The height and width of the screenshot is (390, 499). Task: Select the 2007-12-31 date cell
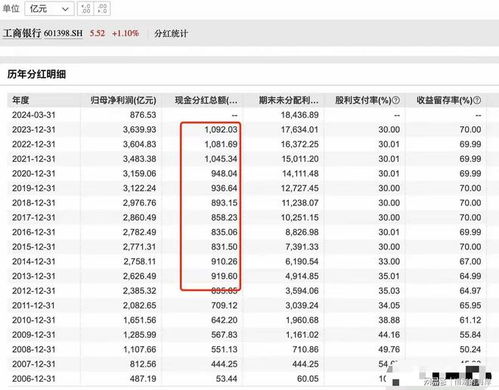34,364
